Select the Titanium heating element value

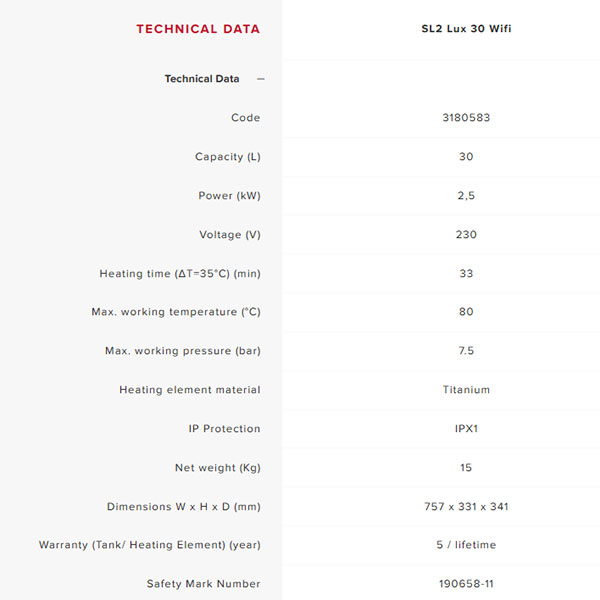pyautogui.click(x=466, y=390)
